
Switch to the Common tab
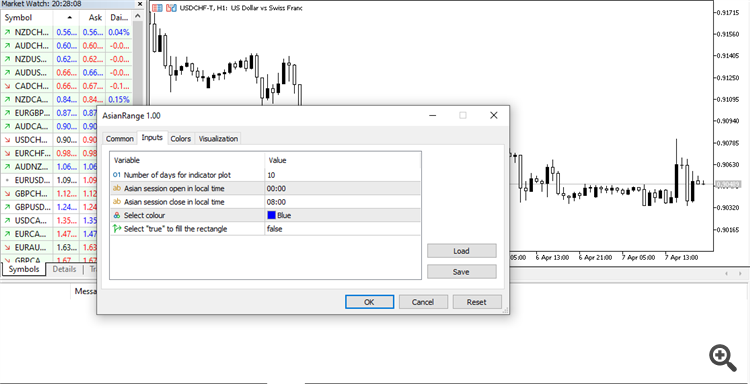pyautogui.click(x=120, y=139)
